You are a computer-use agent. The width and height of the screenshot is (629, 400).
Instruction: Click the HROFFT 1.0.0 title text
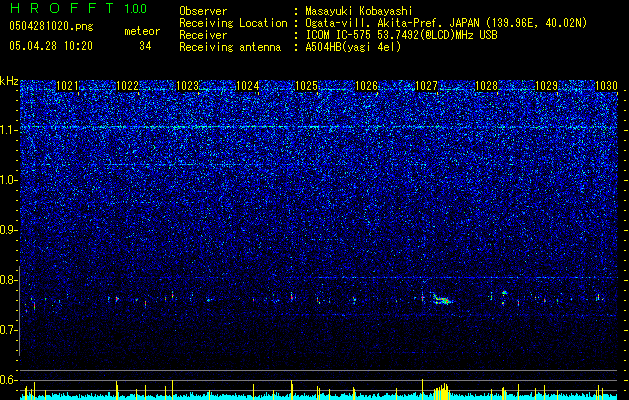click(78, 8)
